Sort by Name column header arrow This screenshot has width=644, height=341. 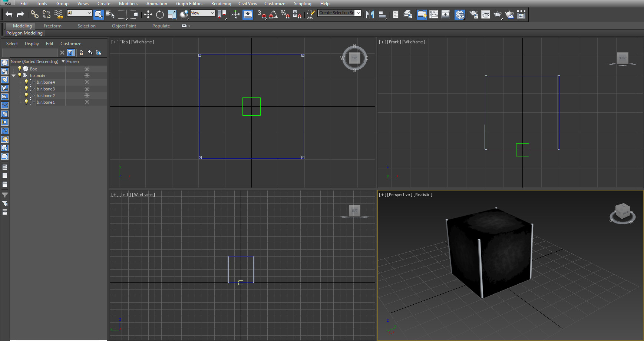point(63,62)
